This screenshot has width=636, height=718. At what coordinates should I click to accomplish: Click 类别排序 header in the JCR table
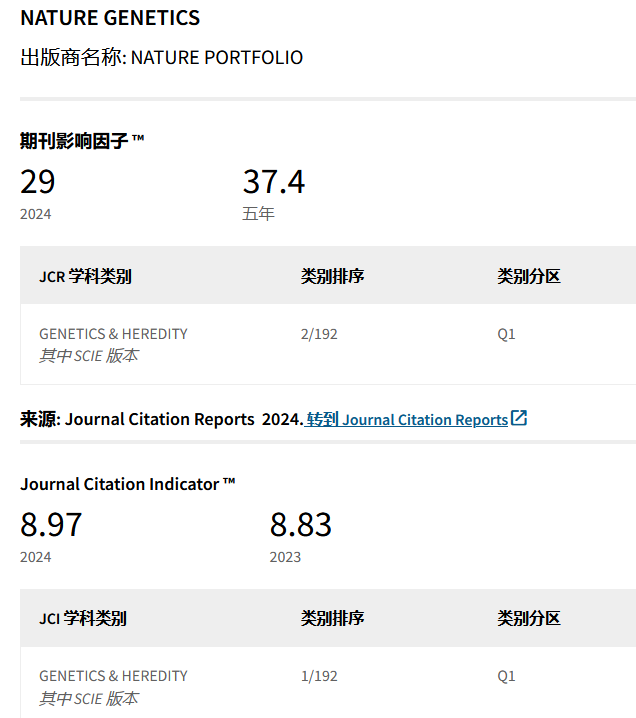point(332,276)
